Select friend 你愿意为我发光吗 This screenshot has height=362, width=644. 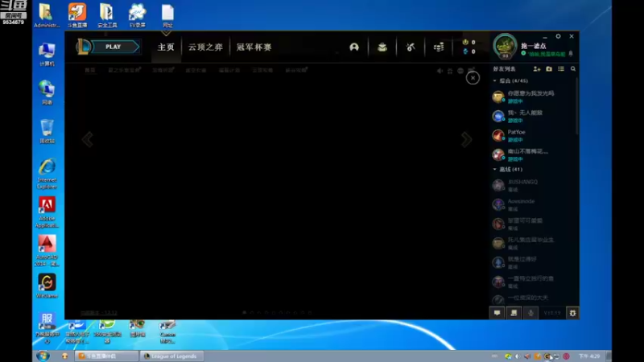(533, 97)
